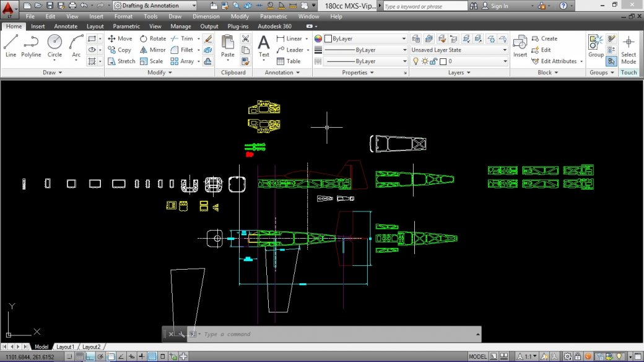Open the Unsaved Layer State dropdown
Viewport: 644px width, 362px height.
(x=458, y=50)
